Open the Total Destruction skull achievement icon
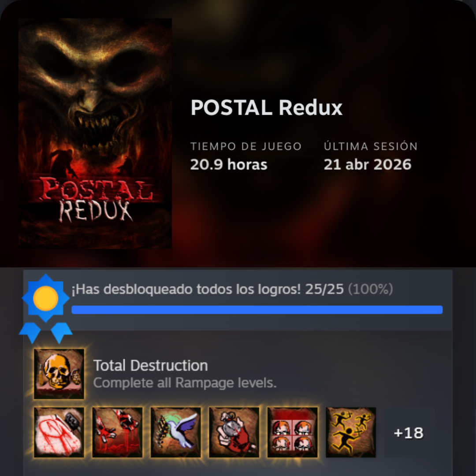The height and width of the screenshot is (476, 476). pyautogui.click(x=59, y=374)
